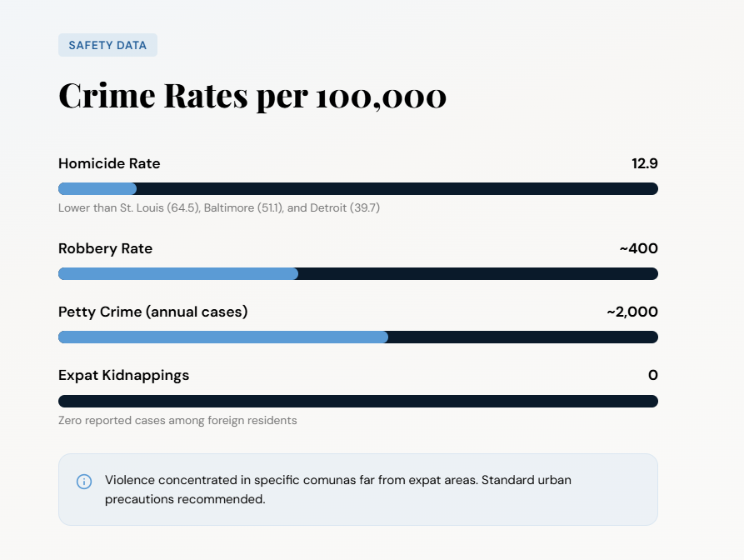Select the Robbery Rate label

(105, 248)
